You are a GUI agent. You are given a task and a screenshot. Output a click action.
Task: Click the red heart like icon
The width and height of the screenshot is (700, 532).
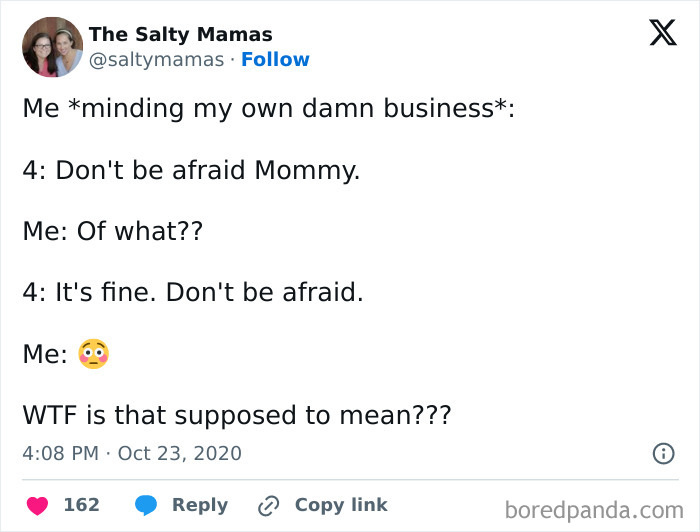[36, 506]
